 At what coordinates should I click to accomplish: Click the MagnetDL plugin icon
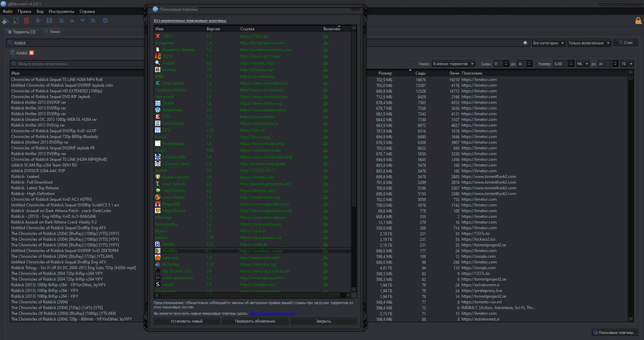click(x=158, y=204)
